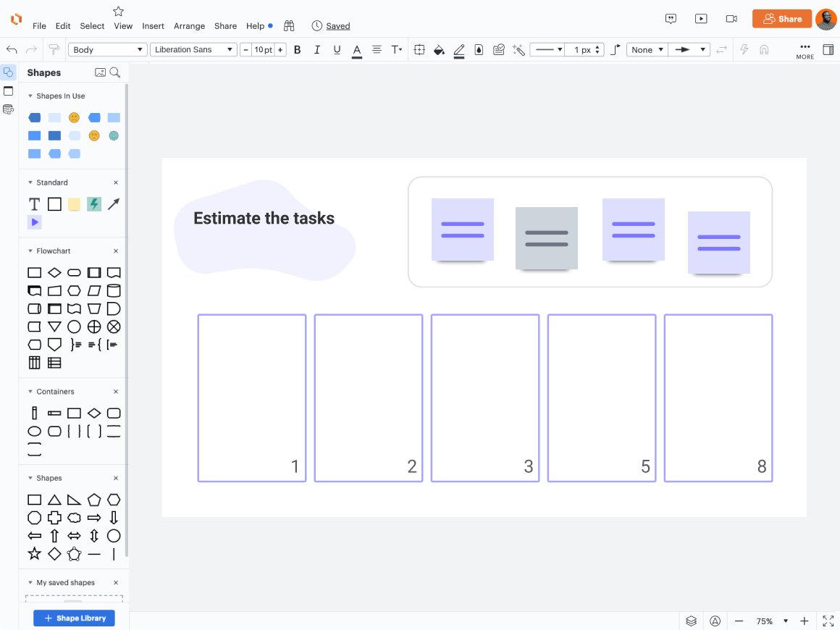Open the layers icon in status bar
This screenshot has width=840, height=630.
692,621
